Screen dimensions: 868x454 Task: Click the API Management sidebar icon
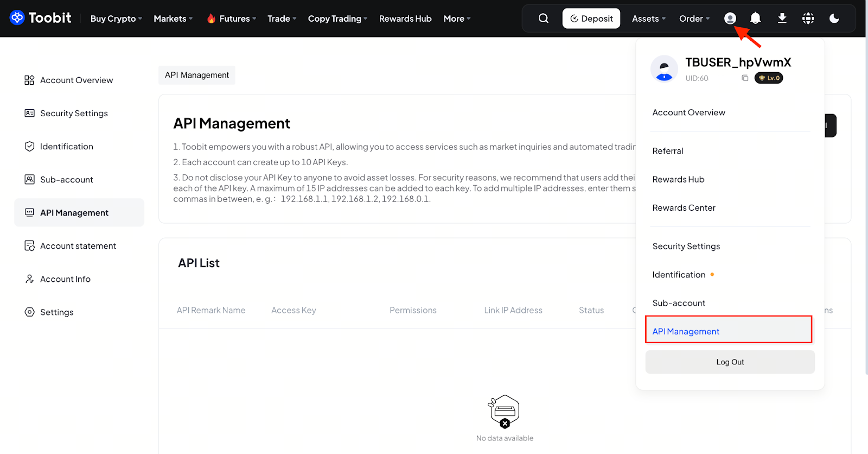(x=29, y=213)
